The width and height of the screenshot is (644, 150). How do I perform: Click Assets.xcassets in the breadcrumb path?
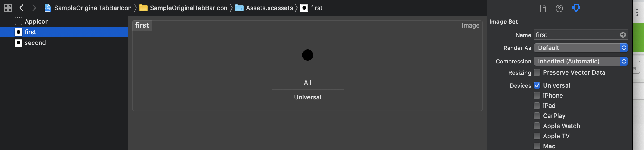point(269,8)
